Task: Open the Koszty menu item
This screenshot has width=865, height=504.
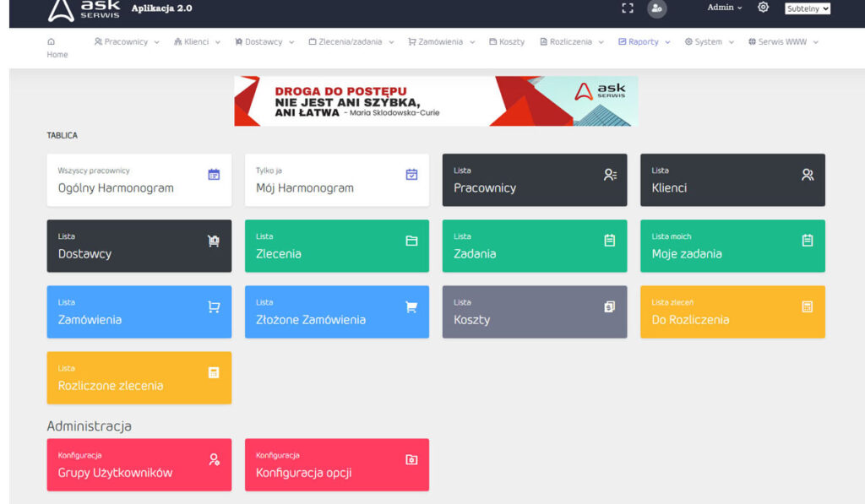Action: coord(507,41)
